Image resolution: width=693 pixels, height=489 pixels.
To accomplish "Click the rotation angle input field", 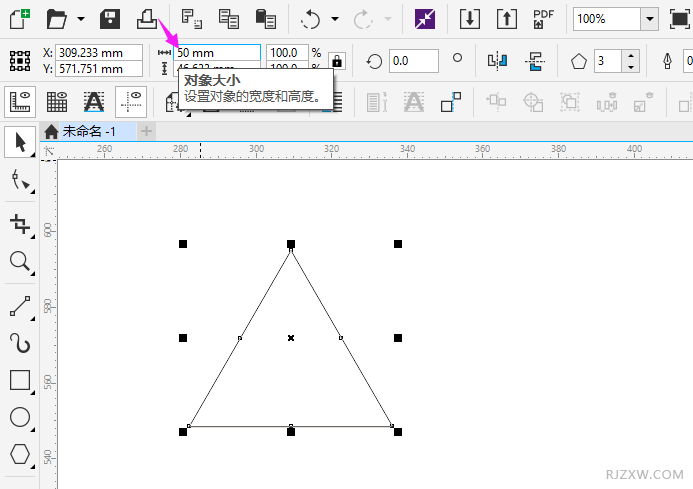I will point(413,61).
